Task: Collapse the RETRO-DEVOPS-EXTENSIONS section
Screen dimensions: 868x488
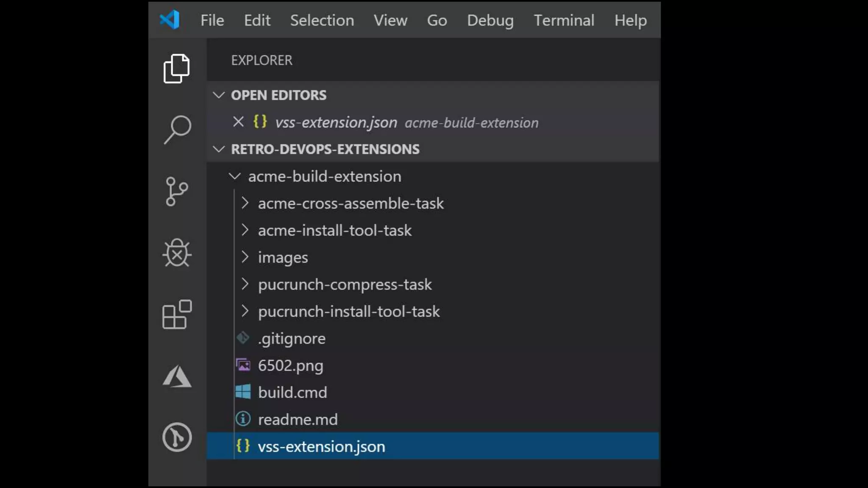Action: pyautogui.click(x=219, y=149)
